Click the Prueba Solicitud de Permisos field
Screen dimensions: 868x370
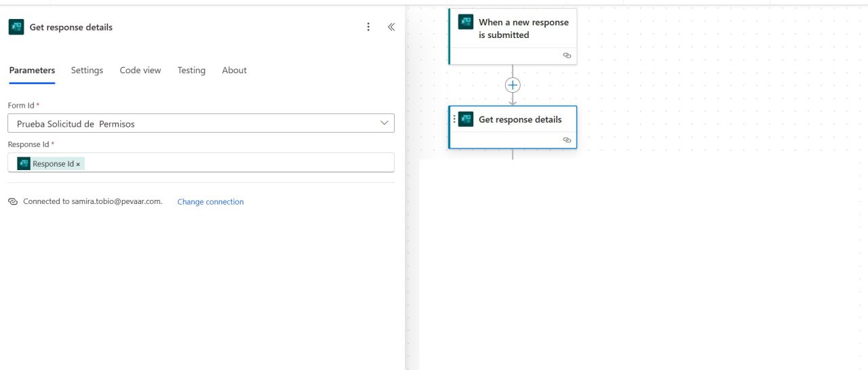pyautogui.click(x=190, y=123)
